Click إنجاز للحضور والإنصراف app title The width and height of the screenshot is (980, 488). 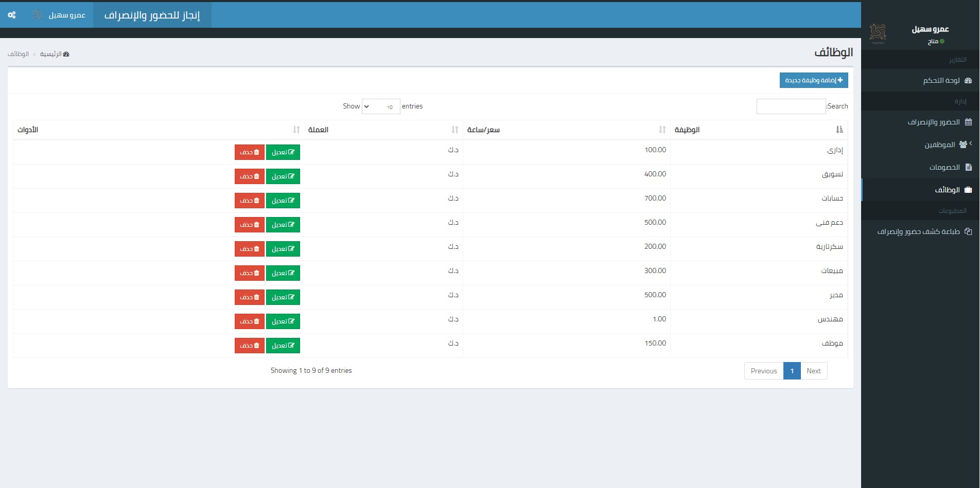(x=152, y=15)
